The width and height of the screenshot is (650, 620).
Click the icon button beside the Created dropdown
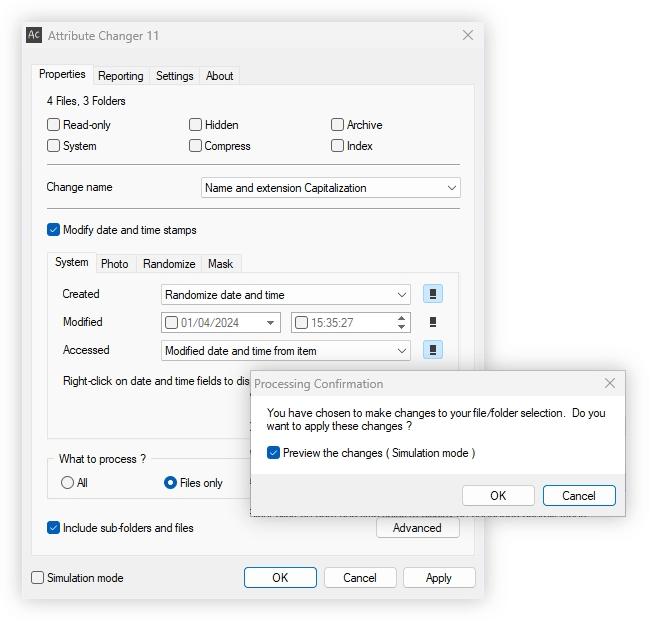433,294
